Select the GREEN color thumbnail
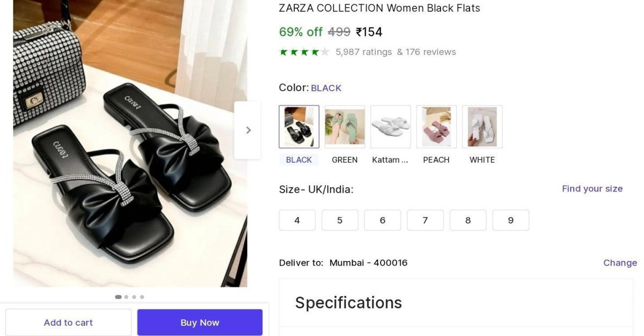This screenshot has height=336, width=644. pyautogui.click(x=345, y=127)
